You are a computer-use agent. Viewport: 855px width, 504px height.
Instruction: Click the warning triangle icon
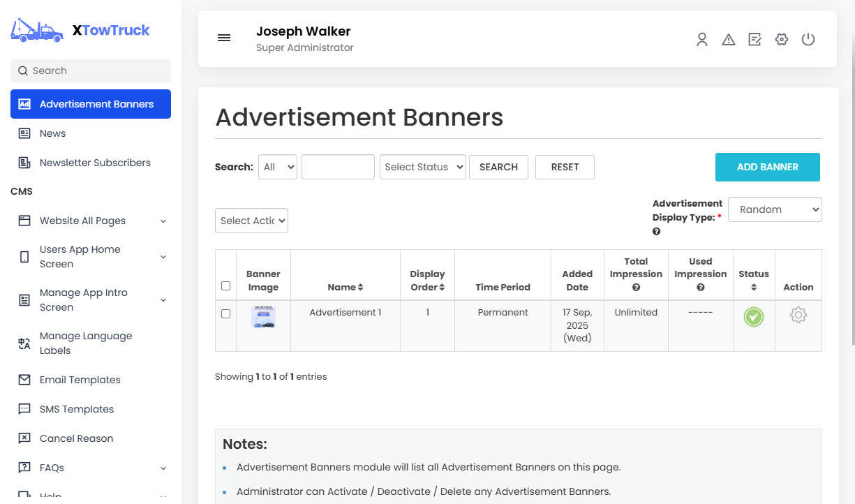[728, 40]
